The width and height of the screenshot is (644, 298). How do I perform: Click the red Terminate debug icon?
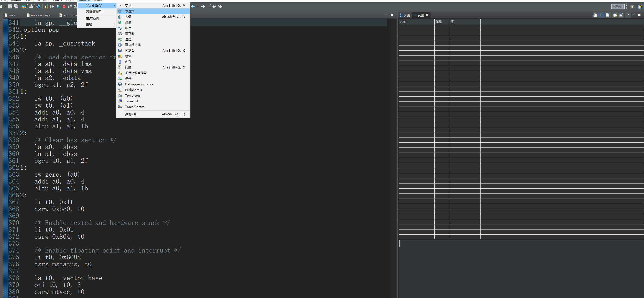(64, 6)
